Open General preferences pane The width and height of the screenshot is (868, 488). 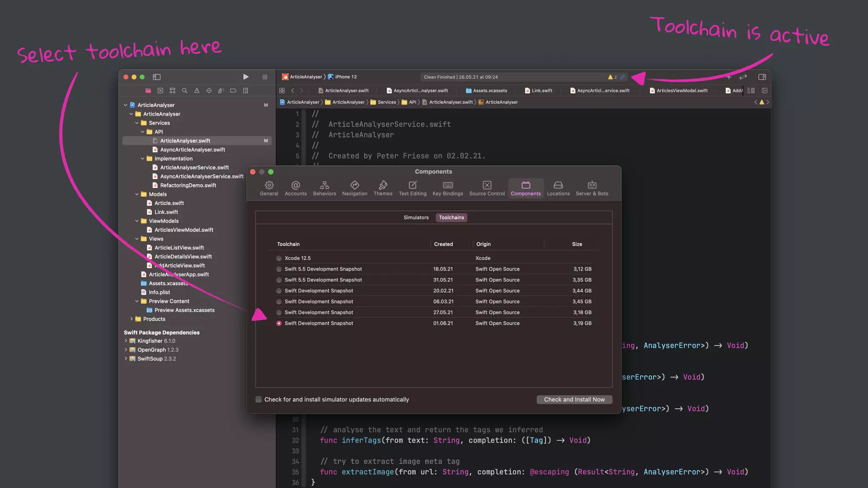tap(269, 189)
